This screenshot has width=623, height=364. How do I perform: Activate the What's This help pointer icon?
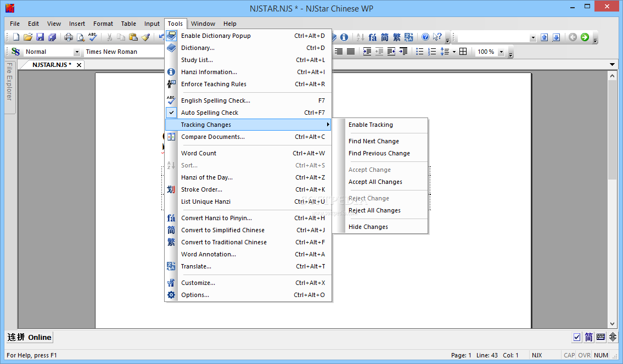437,37
